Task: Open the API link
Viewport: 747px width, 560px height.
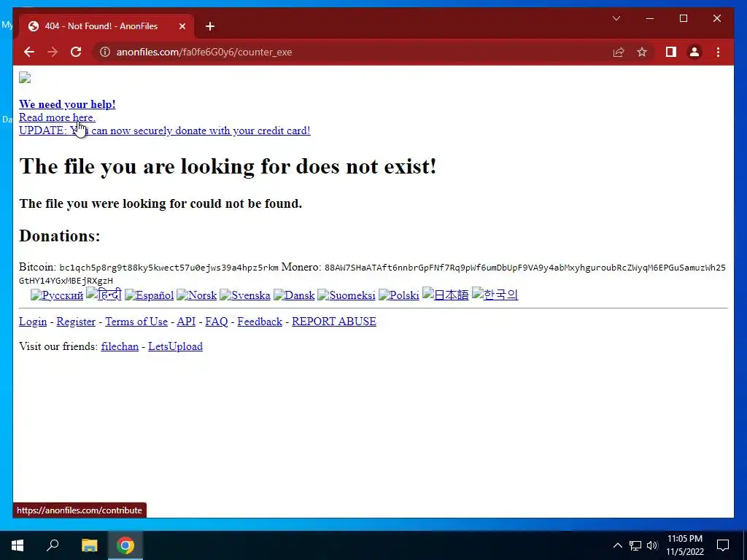Action: click(186, 322)
